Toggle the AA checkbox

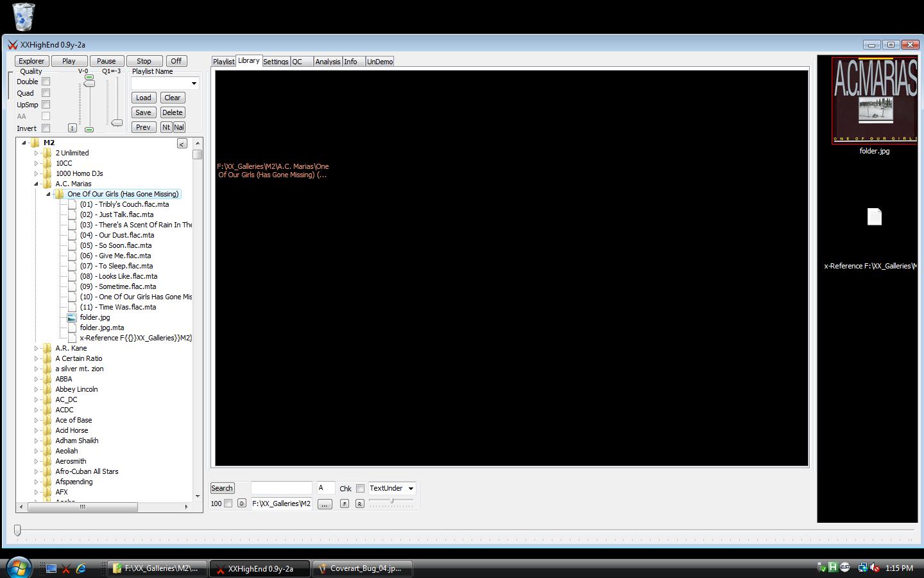[46, 116]
